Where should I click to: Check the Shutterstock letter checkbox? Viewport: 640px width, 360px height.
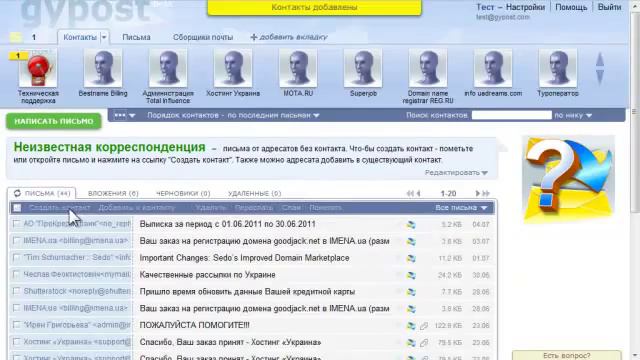coord(16,291)
